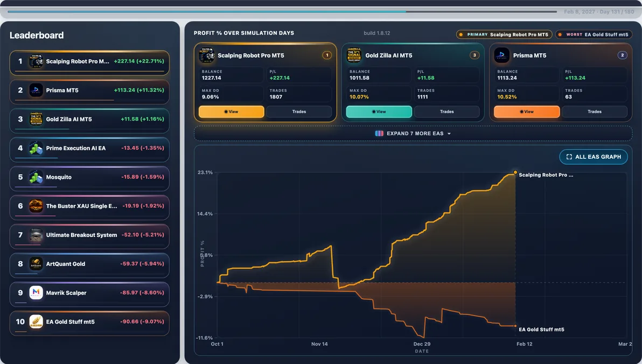Click the Mavrik Scalper icon
Image resolution: width=642 pixels, height=364 pixels.
pyautogui.click(x=36, y=293)
